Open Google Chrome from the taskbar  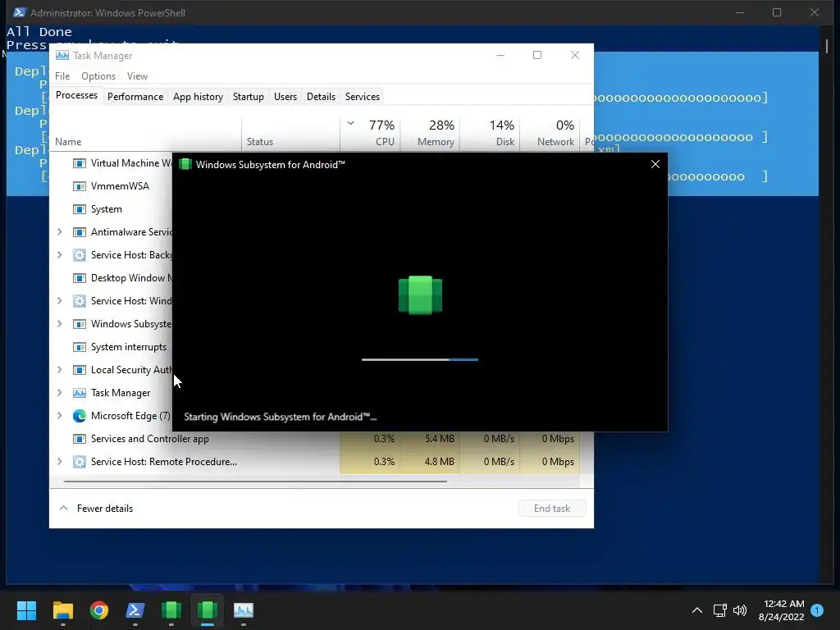99,610
